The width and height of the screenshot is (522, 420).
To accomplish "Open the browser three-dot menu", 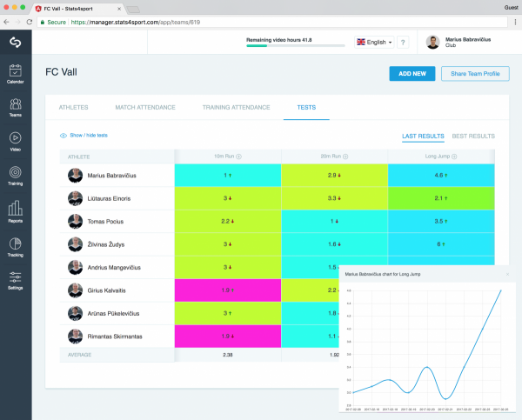I will click(x=515, y=22).
